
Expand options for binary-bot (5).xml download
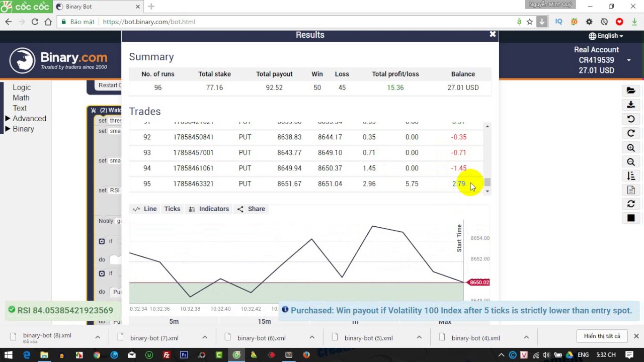coord(419,337)
